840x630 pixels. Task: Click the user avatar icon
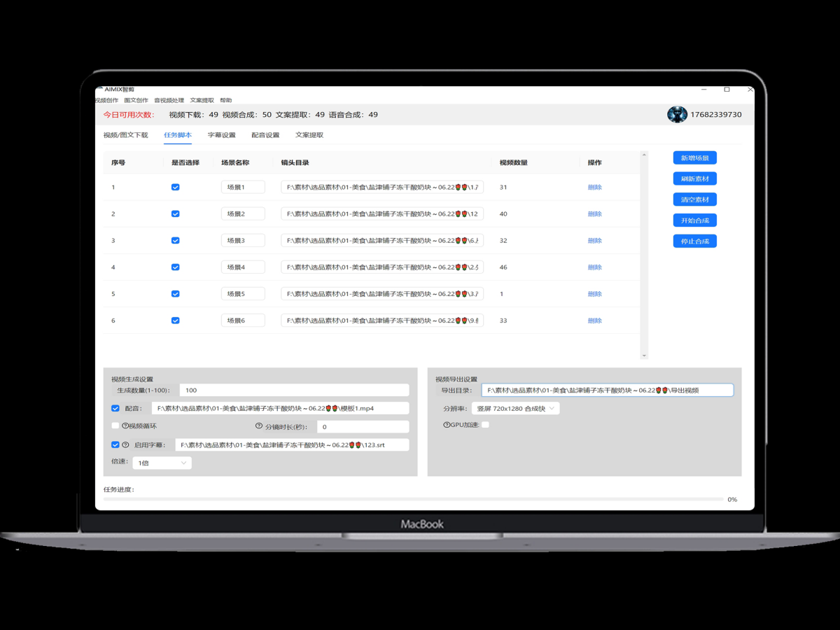(677, 115)
